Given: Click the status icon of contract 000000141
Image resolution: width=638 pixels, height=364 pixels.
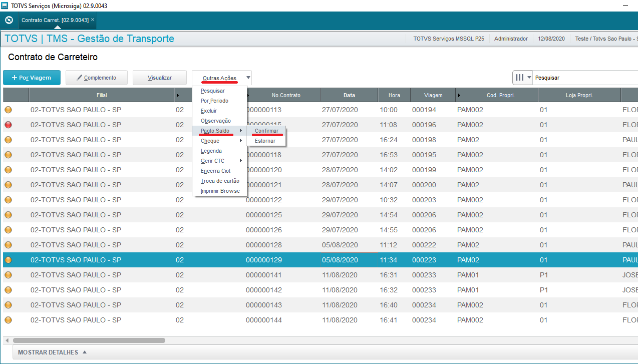Looking at the screenshot, I should (x=8, y=275).
